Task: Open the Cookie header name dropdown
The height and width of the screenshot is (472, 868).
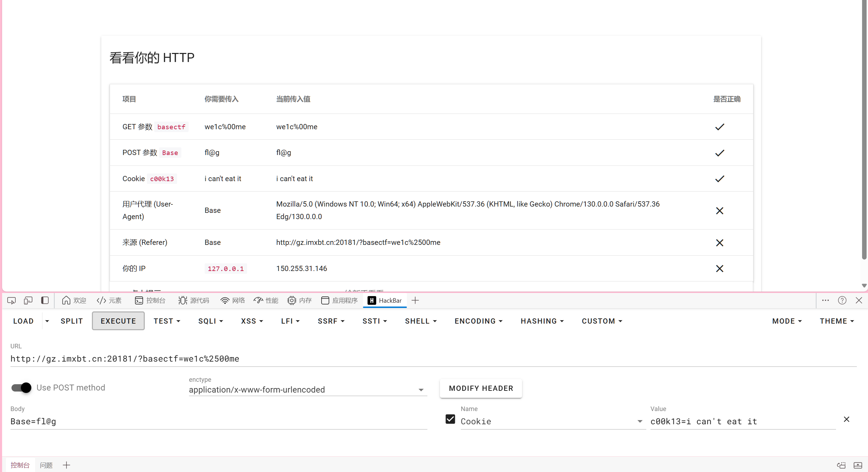Action: pyautogui.click(x=640, y=421)
